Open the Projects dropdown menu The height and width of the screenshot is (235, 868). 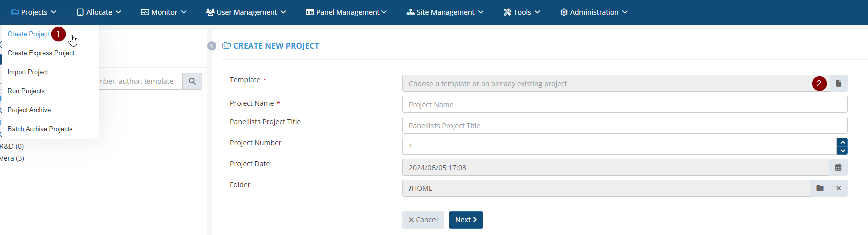point(34,12)
